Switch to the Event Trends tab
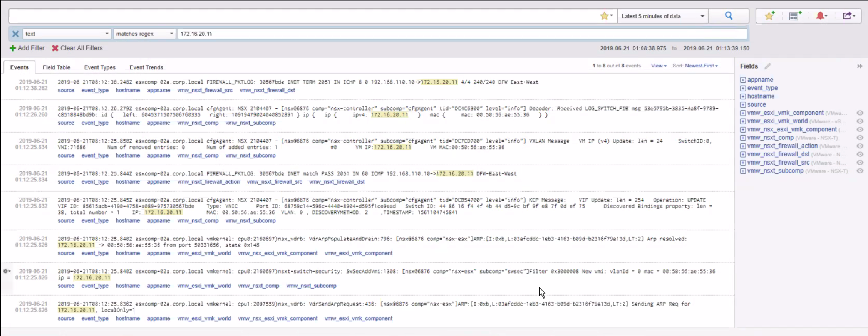 pos(146,67)
